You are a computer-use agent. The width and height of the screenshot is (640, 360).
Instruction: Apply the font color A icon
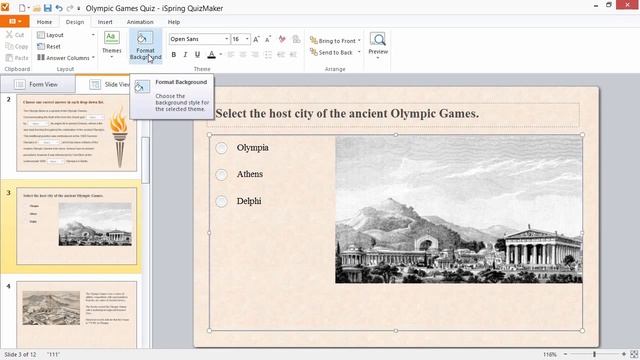[211, 54]
